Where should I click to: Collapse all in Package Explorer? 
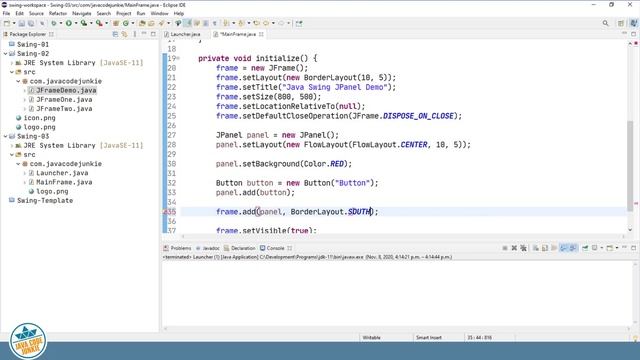pos(115,34)
